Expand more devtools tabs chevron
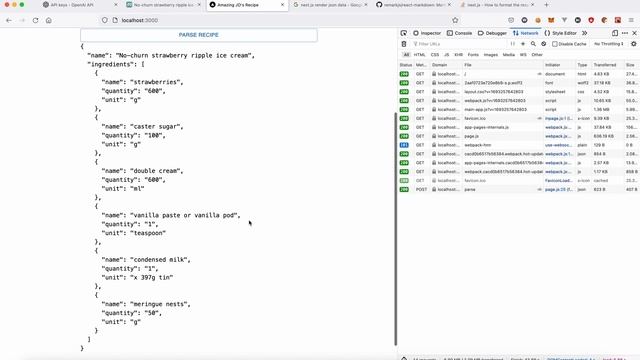Viewport: 640px width, 360px height. click(x=584, y=33)
